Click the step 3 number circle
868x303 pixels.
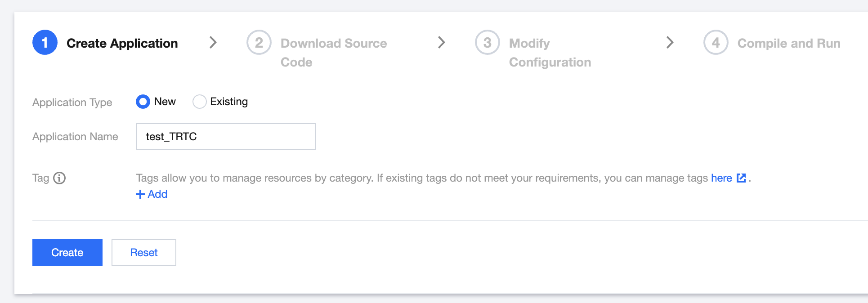click(488, 43)
